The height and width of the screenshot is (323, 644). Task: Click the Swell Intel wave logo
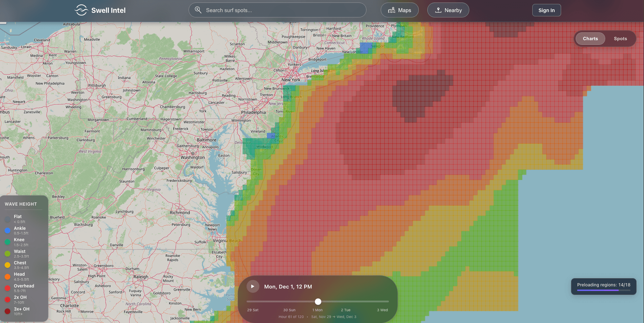pyautogui.click(x=81, y=10)
